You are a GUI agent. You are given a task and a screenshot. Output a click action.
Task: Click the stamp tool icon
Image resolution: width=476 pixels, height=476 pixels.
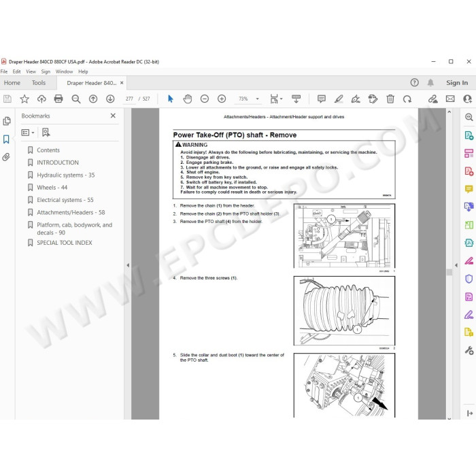pyautogui.click(x=373, y=99)
